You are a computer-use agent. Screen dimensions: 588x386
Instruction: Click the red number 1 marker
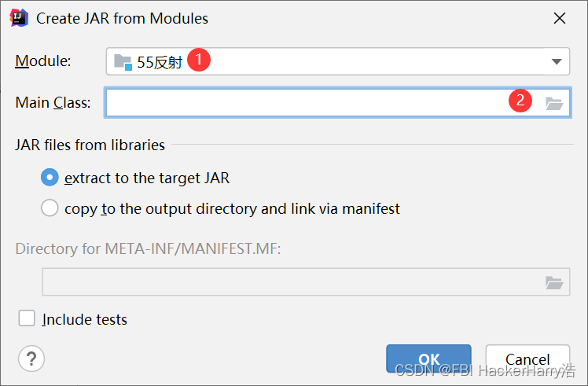[x=199, y=59]
